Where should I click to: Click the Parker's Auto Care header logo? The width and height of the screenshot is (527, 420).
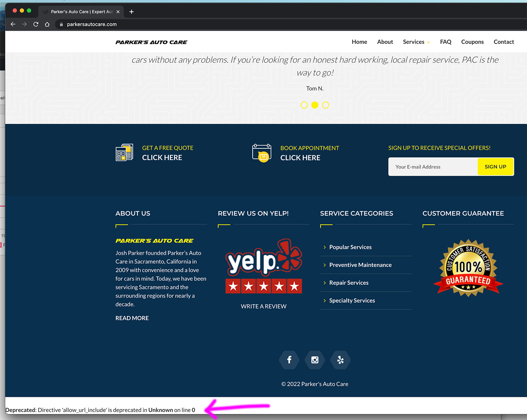click(151, 42)
